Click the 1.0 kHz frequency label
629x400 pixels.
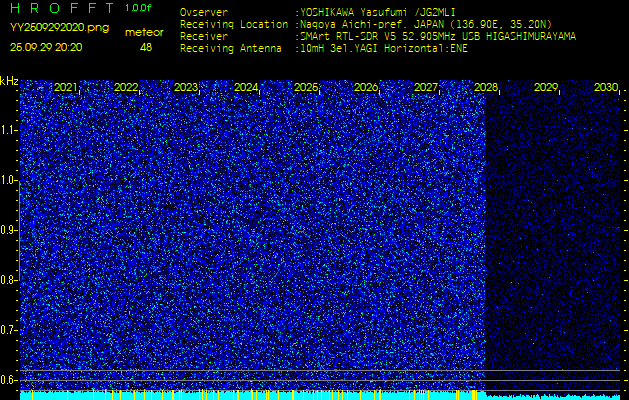tap(8, 180)
